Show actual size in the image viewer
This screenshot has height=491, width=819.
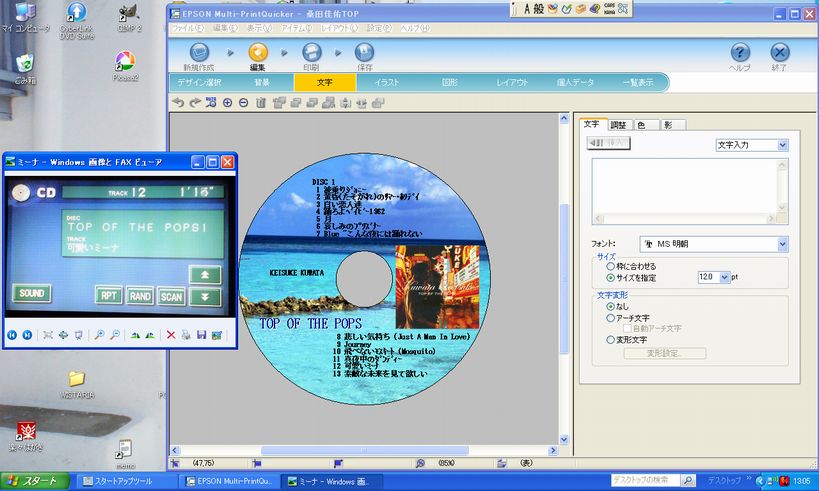pyautogui.click(x=63, y=335)
